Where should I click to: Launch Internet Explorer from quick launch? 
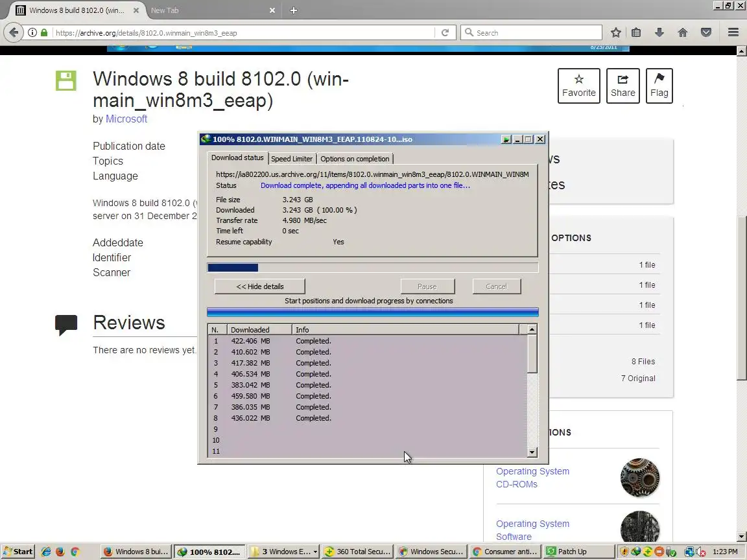coord(46,552)
